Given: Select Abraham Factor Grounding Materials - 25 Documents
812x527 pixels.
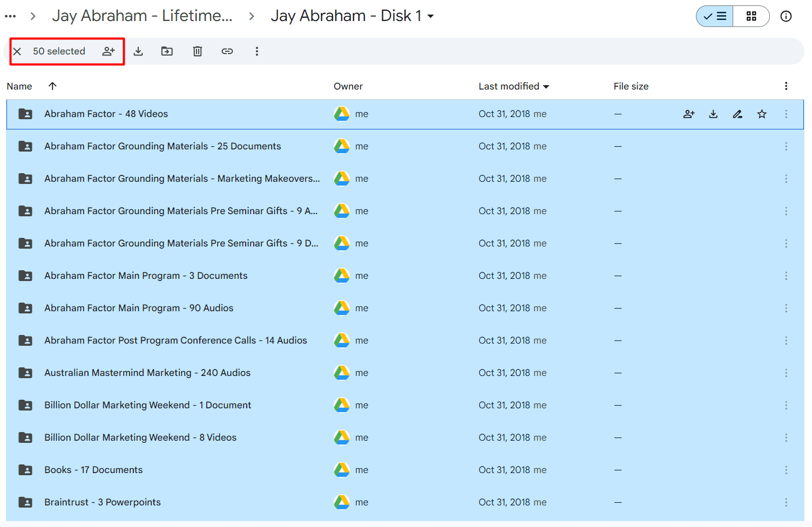Looking at the screenshot, I should point(405,146).
